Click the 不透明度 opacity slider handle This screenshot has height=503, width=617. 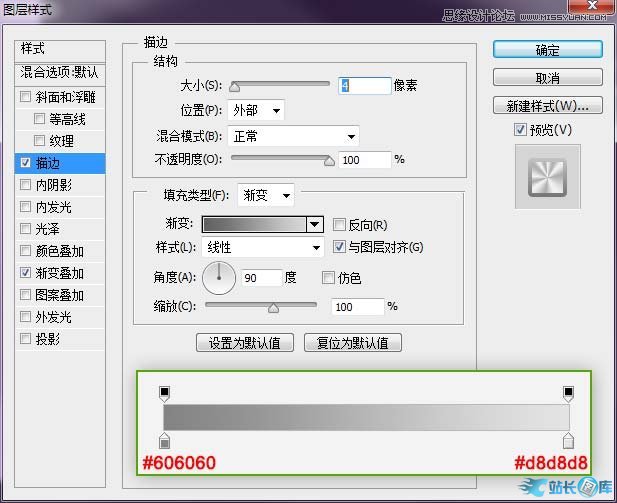click(329, 159)
